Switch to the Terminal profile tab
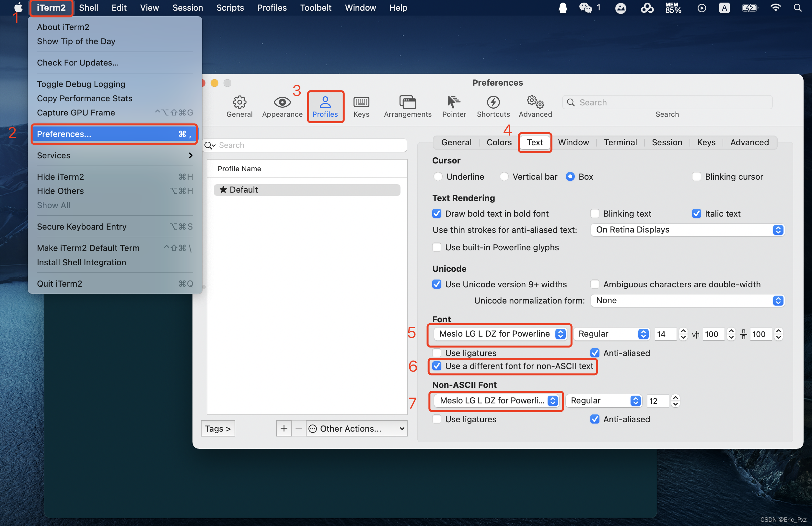 coord(620,142)
